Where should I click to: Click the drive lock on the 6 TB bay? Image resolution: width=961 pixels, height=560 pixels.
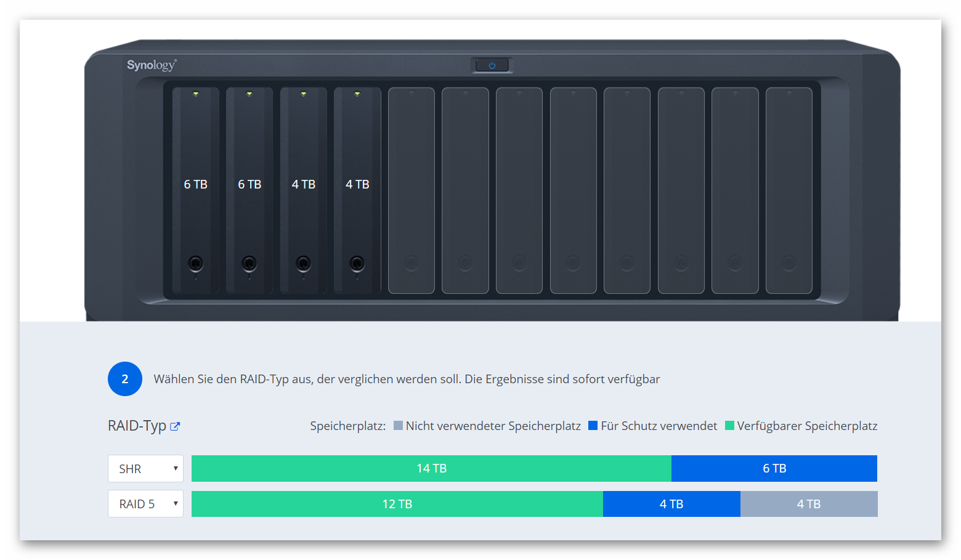coord(195,264)
